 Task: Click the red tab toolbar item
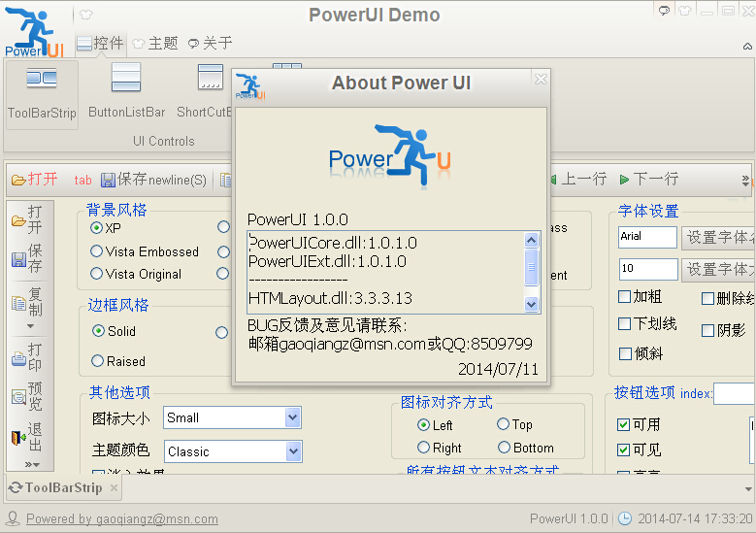coord(82,180)
